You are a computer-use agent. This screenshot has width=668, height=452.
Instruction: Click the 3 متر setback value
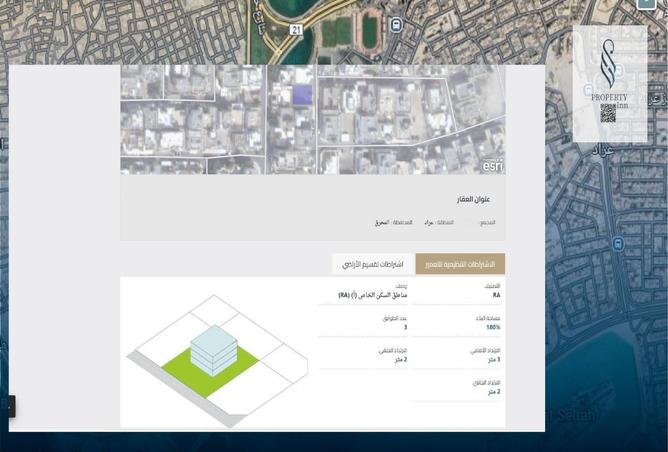(494, 360)
